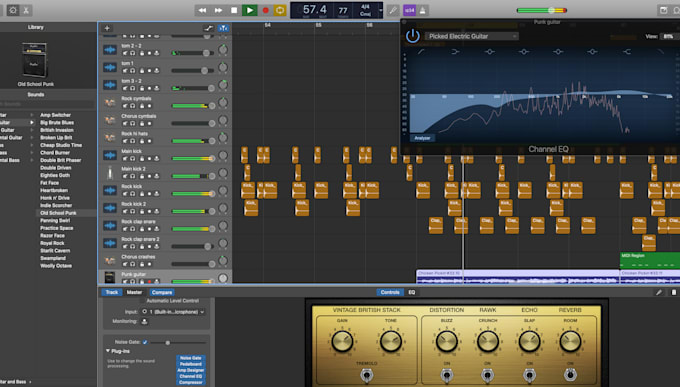This screenshot has height=387, width=680.
Task: Toggle the purple count-in button
Action: [409, 10]
